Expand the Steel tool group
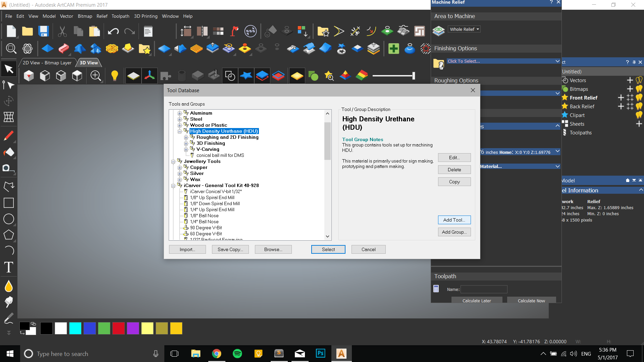The image size is (644, 362). click(x=180, y=119)
